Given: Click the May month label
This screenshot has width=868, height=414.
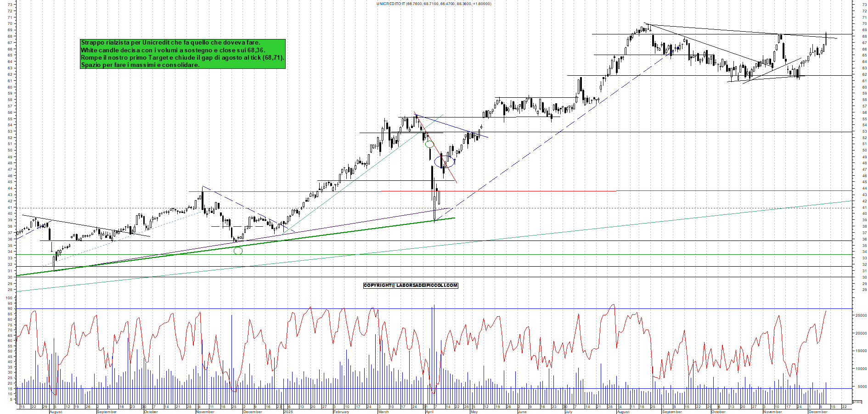Looking at the screenshot, I should pyautogui.click(x=474, y=412).
